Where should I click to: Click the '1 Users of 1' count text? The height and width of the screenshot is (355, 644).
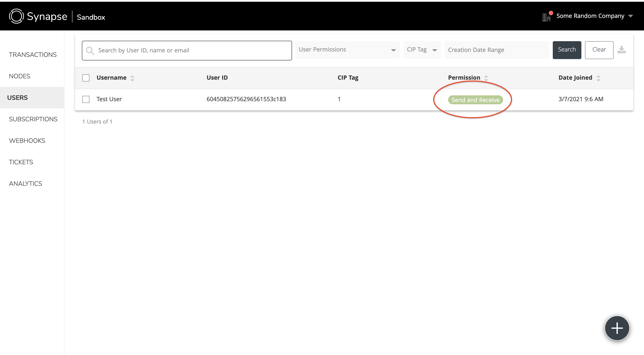[x=97, y=122]
